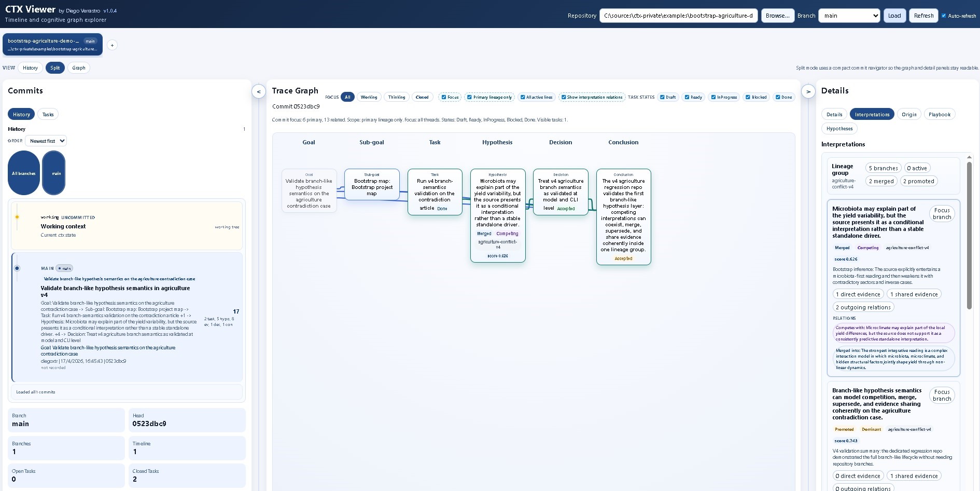Switch to Graph view
The width and height of the screenshot is (980, 491).
pos(79,68)
